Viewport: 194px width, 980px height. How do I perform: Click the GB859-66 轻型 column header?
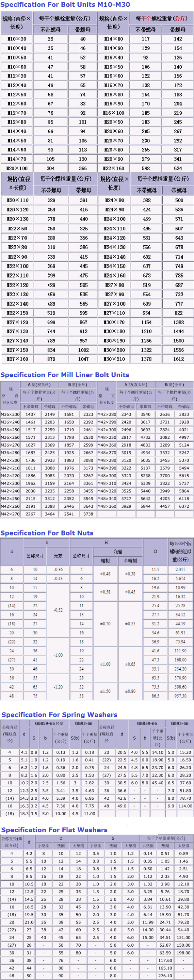click(x=49, y=723)
